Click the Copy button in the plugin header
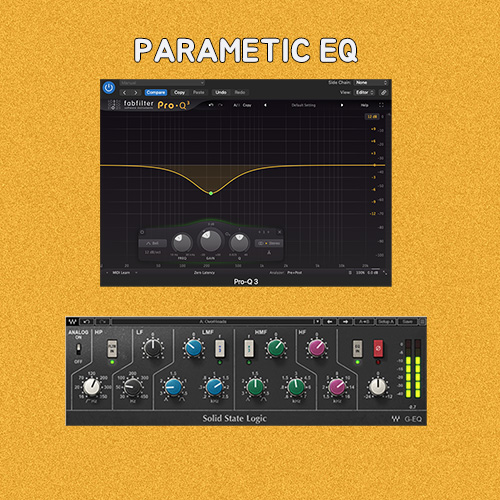The width and height of the screenshot is (500, 500). [179, 92]
